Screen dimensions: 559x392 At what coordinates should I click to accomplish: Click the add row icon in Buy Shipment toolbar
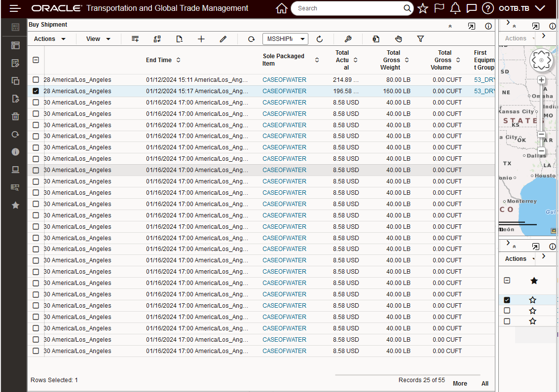coord(135,39)
